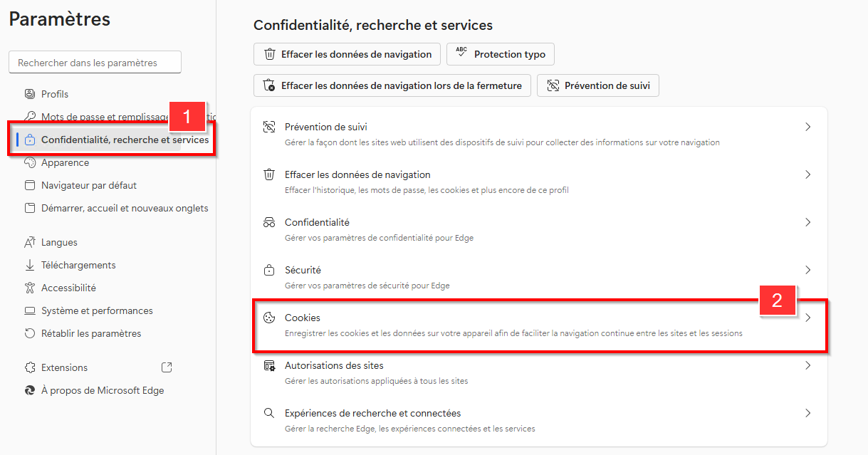Open Autorisations des sites chevron
This screenshot has height=455, width=868.
coord(807,365)
